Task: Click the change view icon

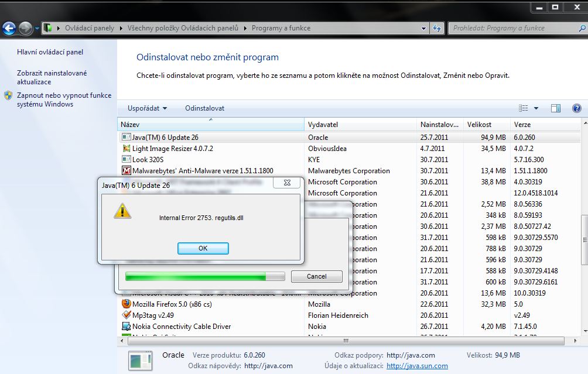Action: (523, 108)
